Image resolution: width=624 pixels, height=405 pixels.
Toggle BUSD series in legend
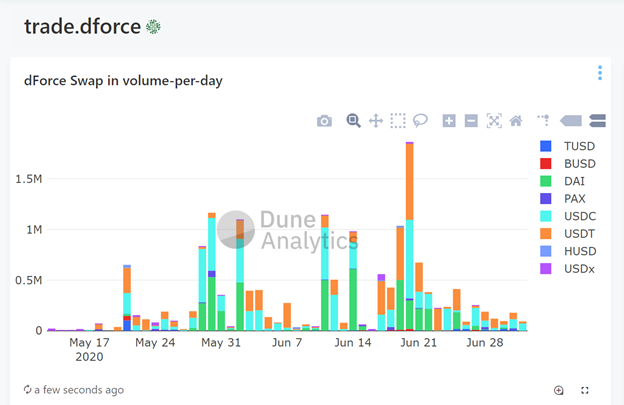[567, 164]
